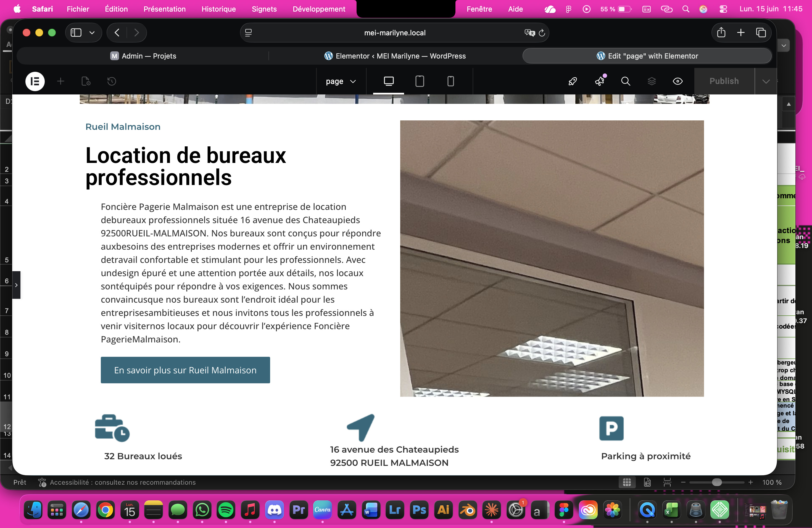Select the 32 Bureaux loués text
The width and height of the screenshot is (812, 528).
143,456
